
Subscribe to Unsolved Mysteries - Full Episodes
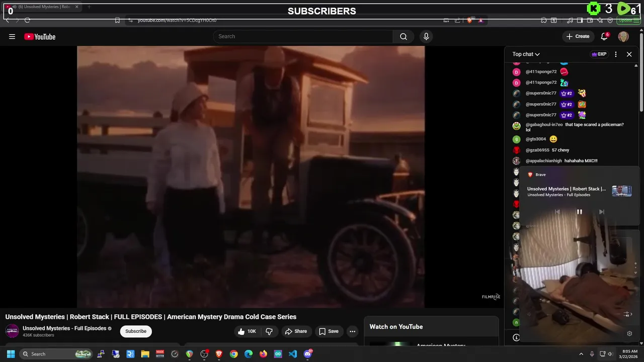pos(136,331)
